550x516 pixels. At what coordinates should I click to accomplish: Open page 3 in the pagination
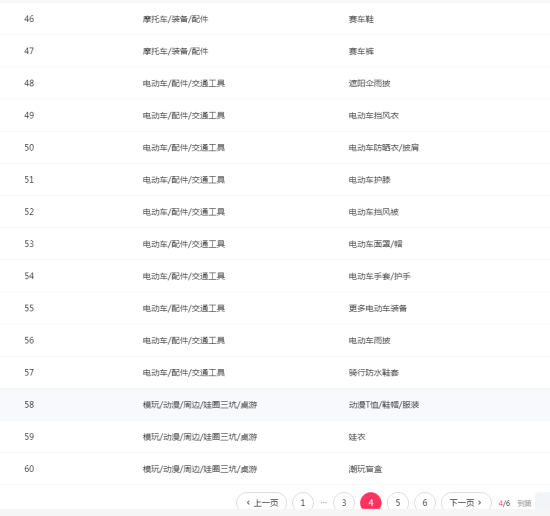point(344,503)
